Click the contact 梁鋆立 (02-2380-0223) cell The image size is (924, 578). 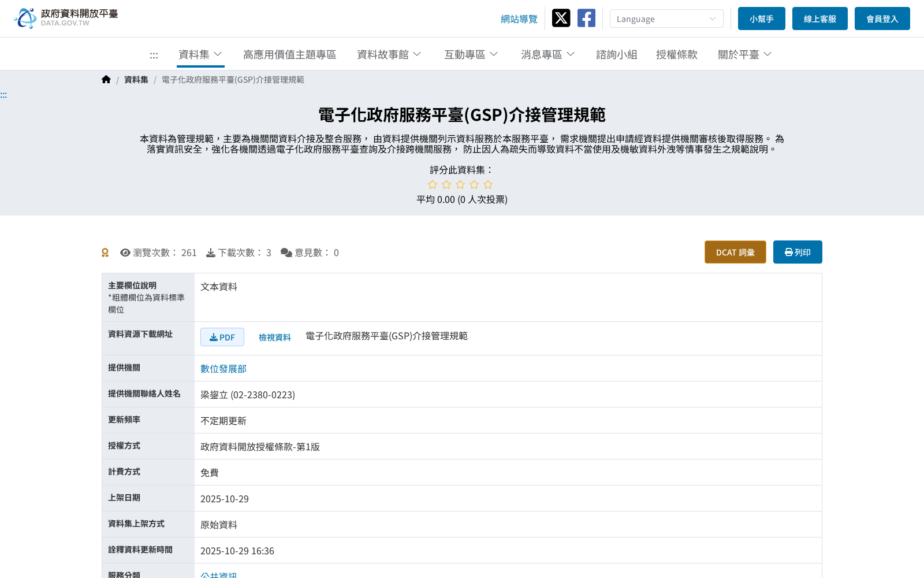pos(248,395)
